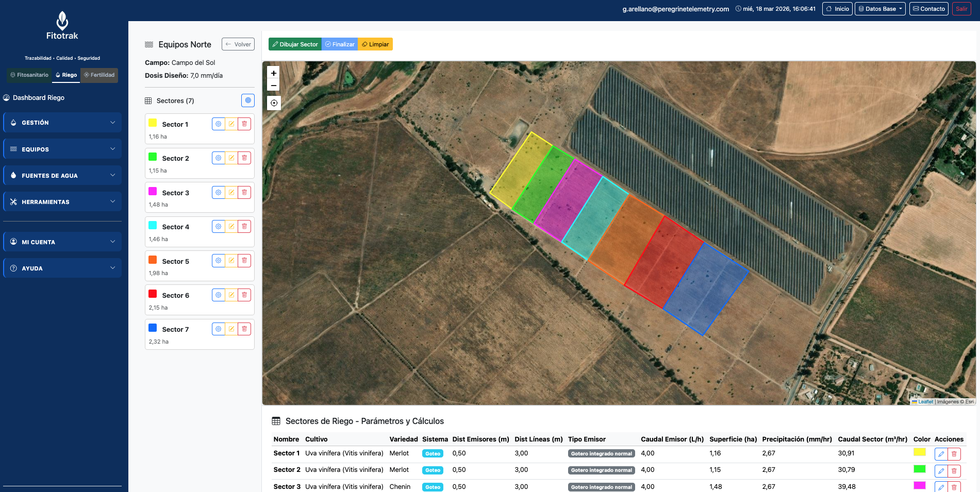Image resolution: width=980 pixels, height=492 pixels.
Task: Click the yellow color swatch in Sector 1 row
Action: (x=919, y=452)
